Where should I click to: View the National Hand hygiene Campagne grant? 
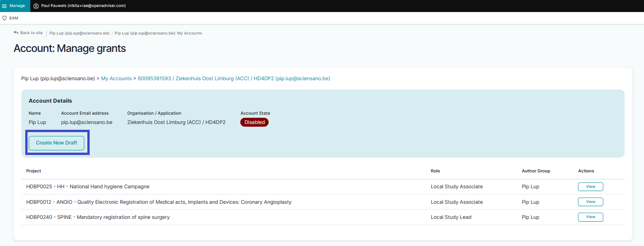[590, 187]
